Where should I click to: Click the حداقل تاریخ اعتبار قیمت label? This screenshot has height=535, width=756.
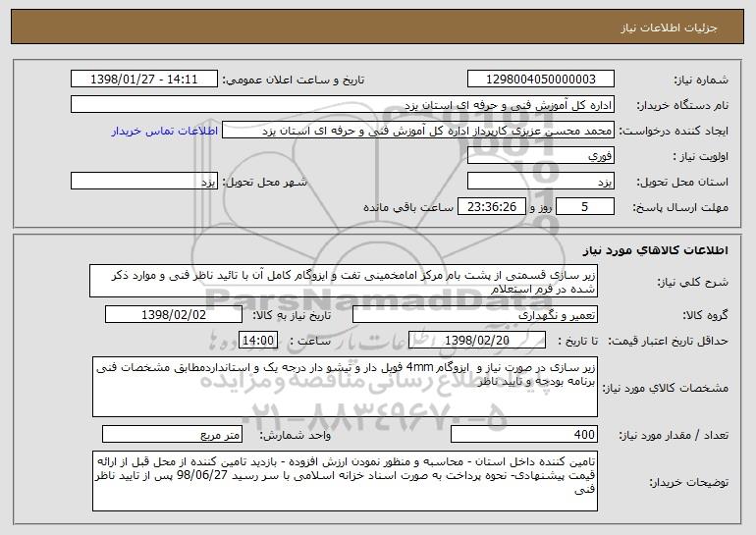coord(669,341)
